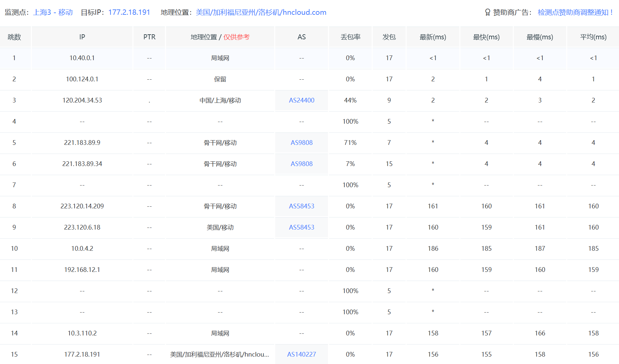Image resolution: width=619 pixels, height=364 pixels.
Task: Select IP cell 10.0.4.2
Action: pos(82,248)
